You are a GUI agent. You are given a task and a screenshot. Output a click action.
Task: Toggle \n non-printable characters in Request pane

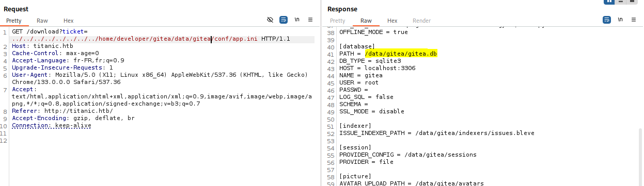pyautogui.click(x=297, y=20)
